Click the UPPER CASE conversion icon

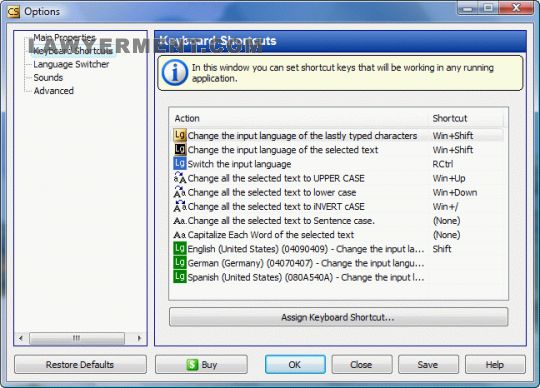tap(179, 178)
